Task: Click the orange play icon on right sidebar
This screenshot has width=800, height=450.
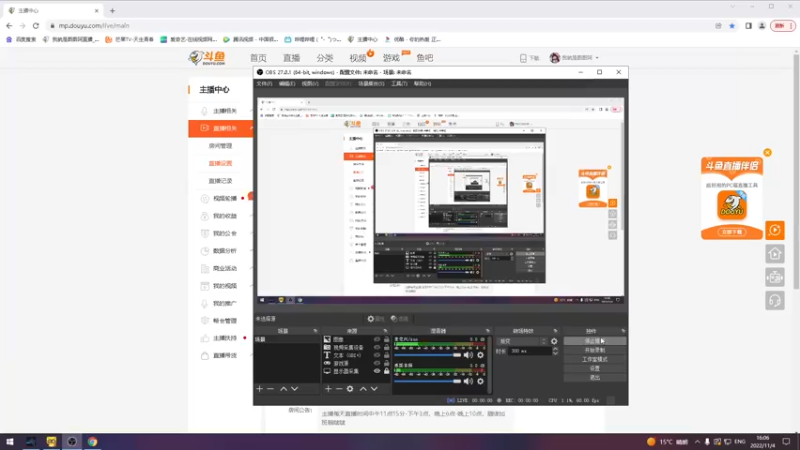Action: click(774, 230)
